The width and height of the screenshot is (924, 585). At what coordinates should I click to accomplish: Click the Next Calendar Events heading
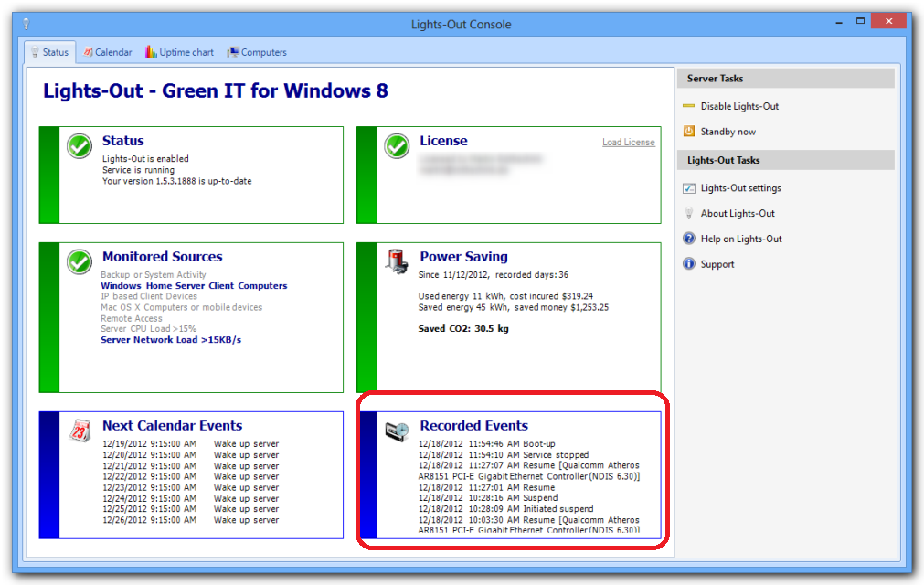(172, 426)
